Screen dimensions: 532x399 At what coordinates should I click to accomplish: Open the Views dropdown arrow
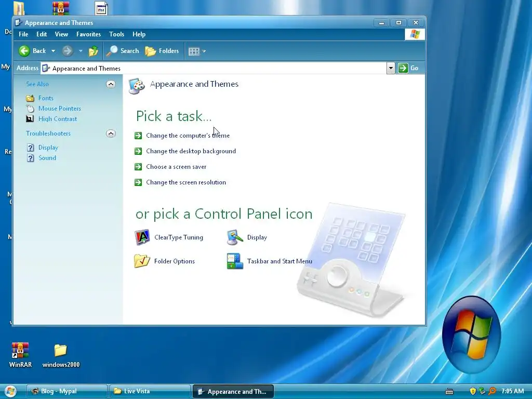(x=204, y=51)
